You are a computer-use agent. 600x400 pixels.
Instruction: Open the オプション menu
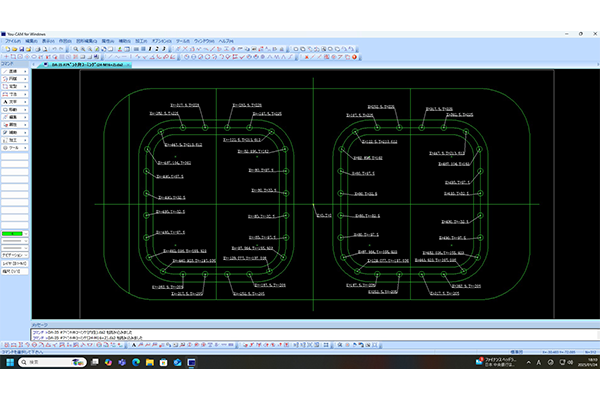[161, 41]
